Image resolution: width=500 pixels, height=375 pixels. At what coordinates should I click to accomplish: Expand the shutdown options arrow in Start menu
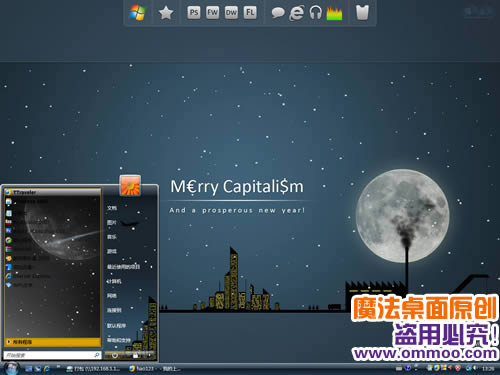tap(149, 355)
